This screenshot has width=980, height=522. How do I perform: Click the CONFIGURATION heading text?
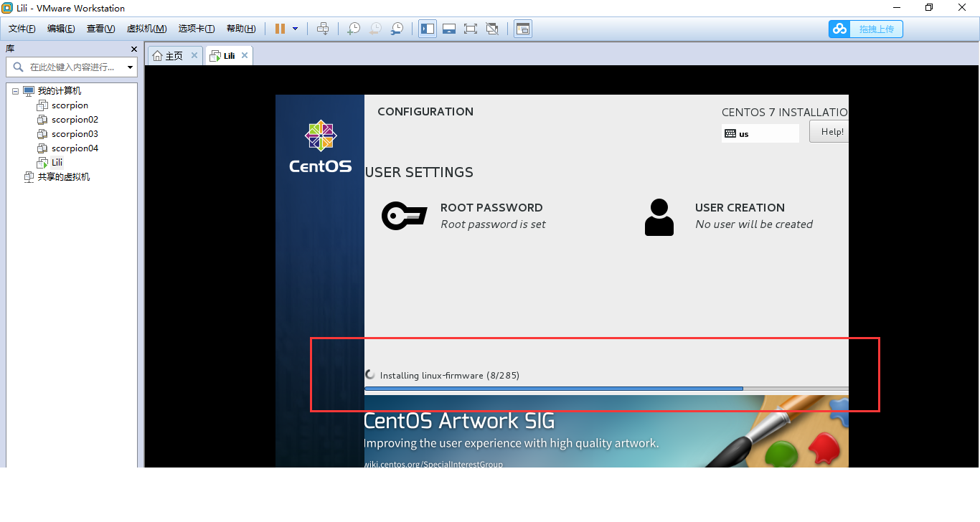pos(425,112)
